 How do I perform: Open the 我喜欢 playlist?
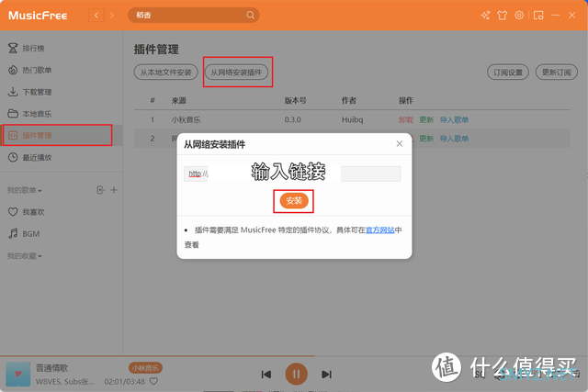click(62, 212)
